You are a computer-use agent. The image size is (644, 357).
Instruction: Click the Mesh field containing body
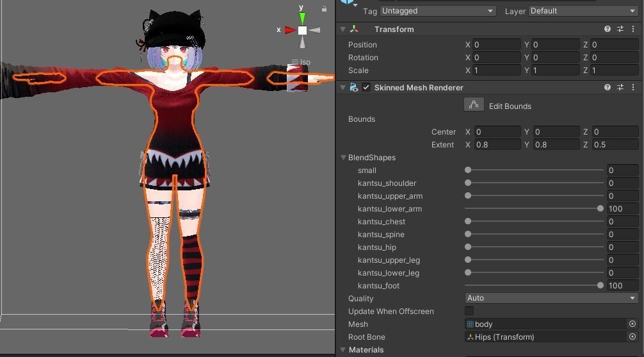tap(546, 324)
